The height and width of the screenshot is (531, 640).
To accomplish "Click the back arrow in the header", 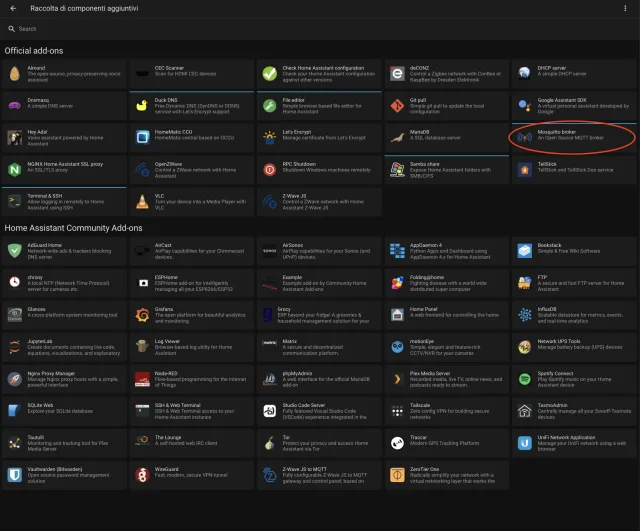I will 12,8.
